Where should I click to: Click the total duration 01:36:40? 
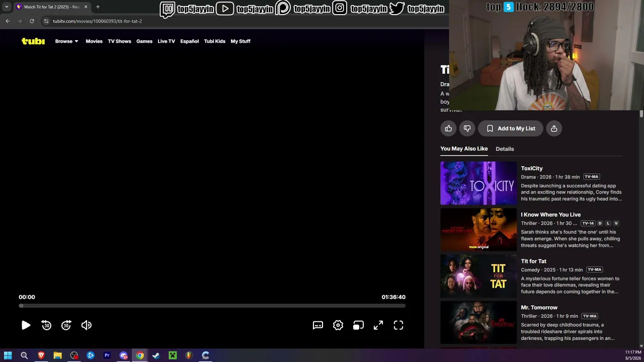coord(393,297)
